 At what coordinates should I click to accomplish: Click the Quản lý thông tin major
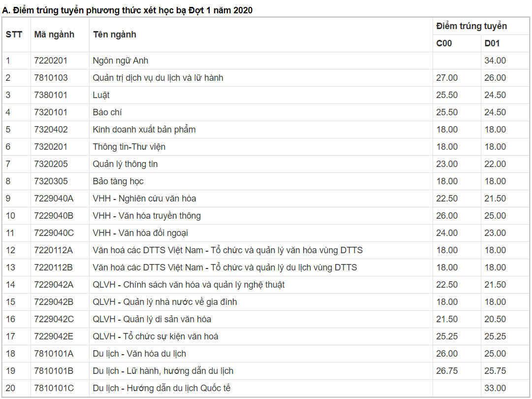125,164
